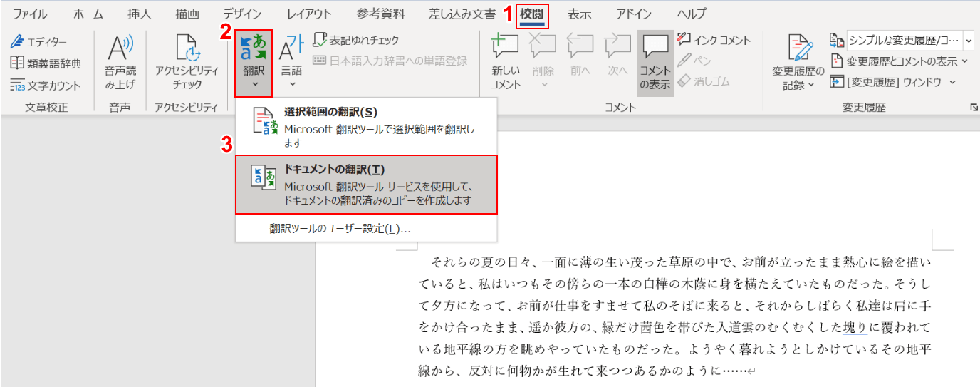Open the markup display mode combo box

pyautogui.click(x=909, y=41)
